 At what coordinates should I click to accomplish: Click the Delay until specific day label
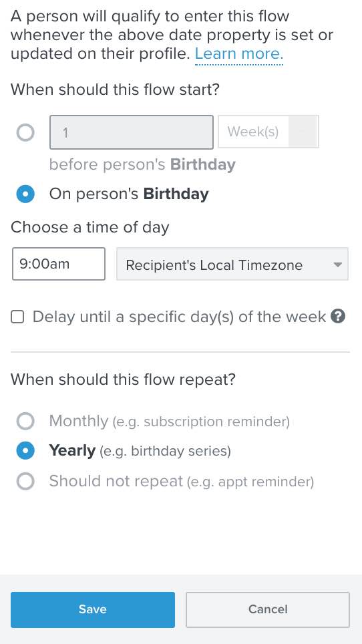coord(180,317)
